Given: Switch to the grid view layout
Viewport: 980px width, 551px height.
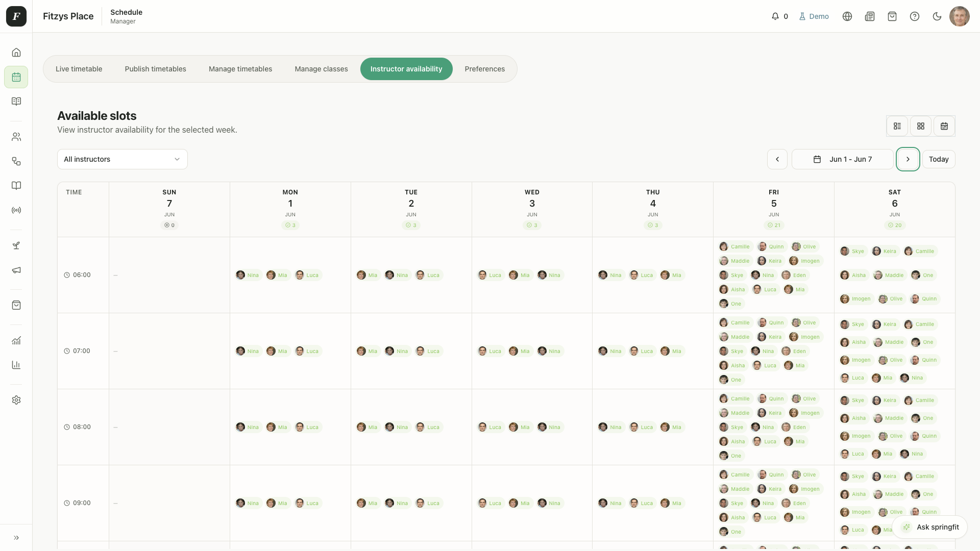Looking at the screenshot, I should 921,126.
